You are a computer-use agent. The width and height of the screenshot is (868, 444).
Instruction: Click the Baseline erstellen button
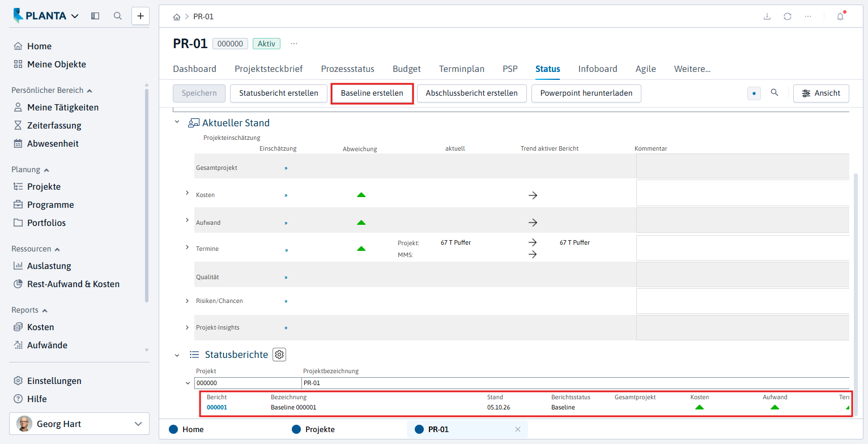[372, 93]
